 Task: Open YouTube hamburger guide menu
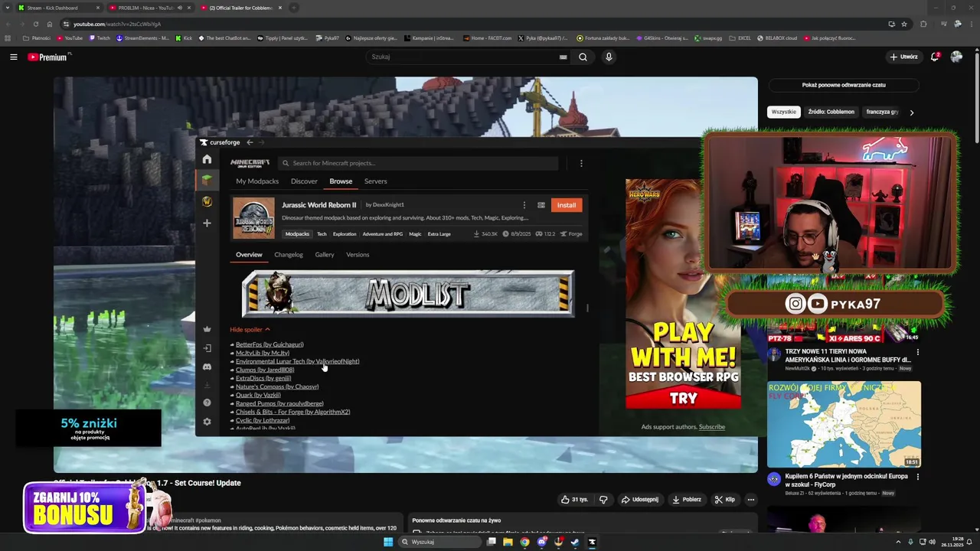click(x=14, y=57)
